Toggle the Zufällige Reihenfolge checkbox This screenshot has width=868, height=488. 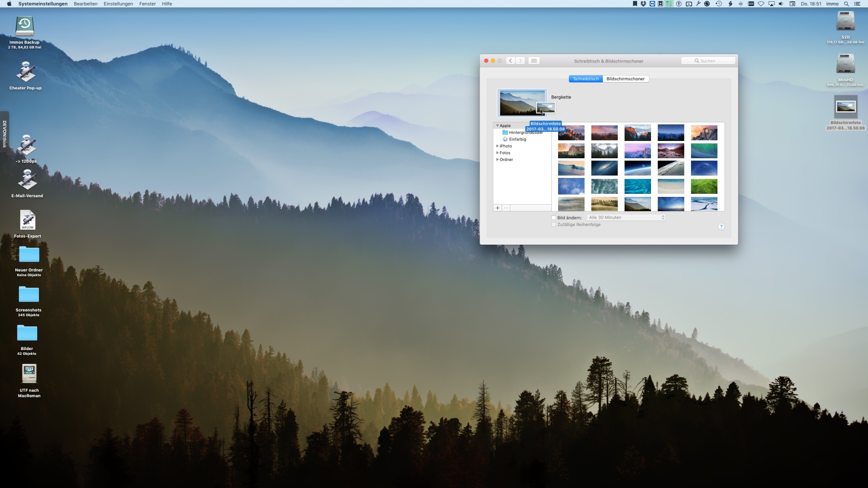coord(553,225)
